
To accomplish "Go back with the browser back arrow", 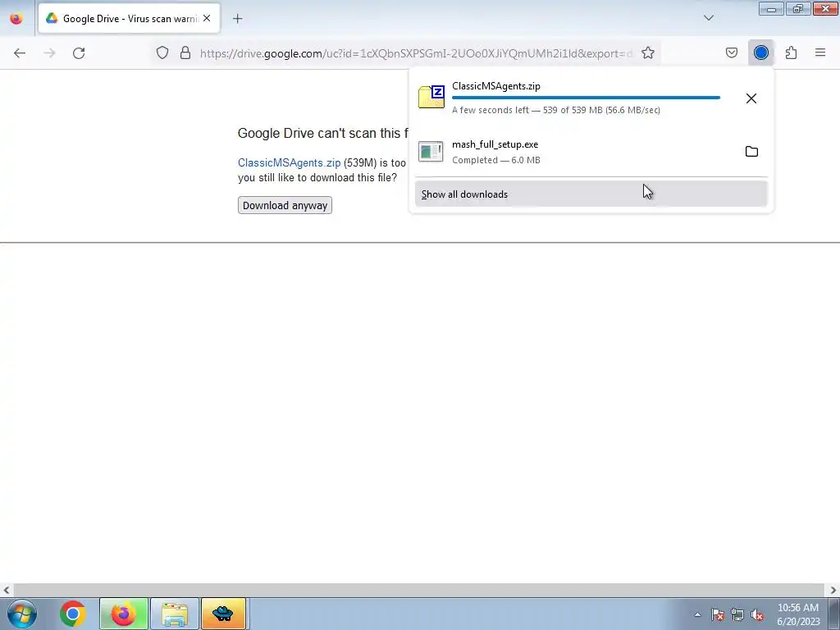I will coord(20,52).
